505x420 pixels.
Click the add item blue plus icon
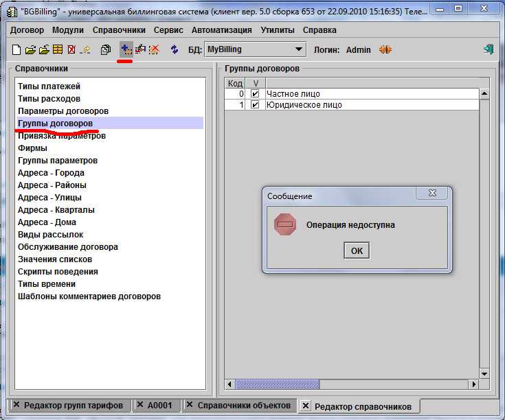coord(126,49)
